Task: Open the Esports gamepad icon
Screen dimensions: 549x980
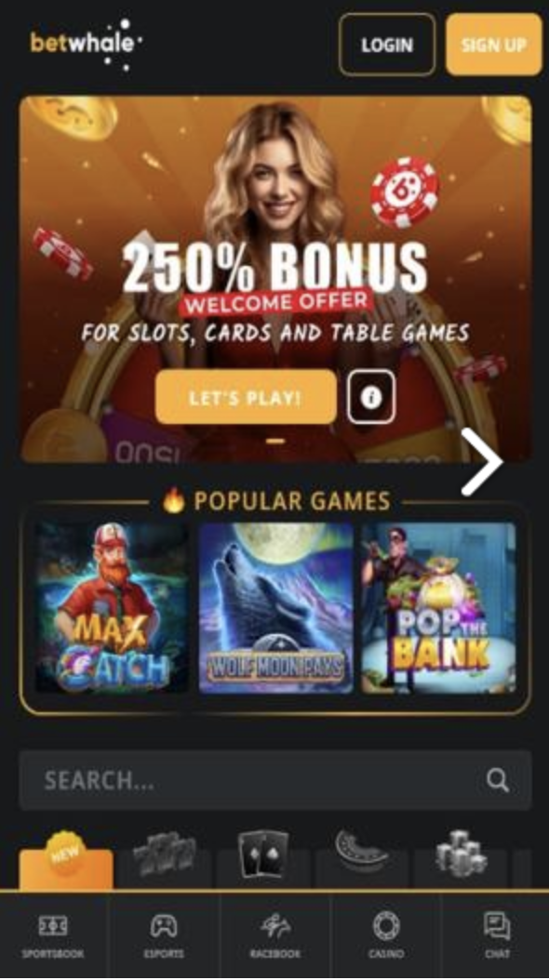Action: tap(164, 926)
